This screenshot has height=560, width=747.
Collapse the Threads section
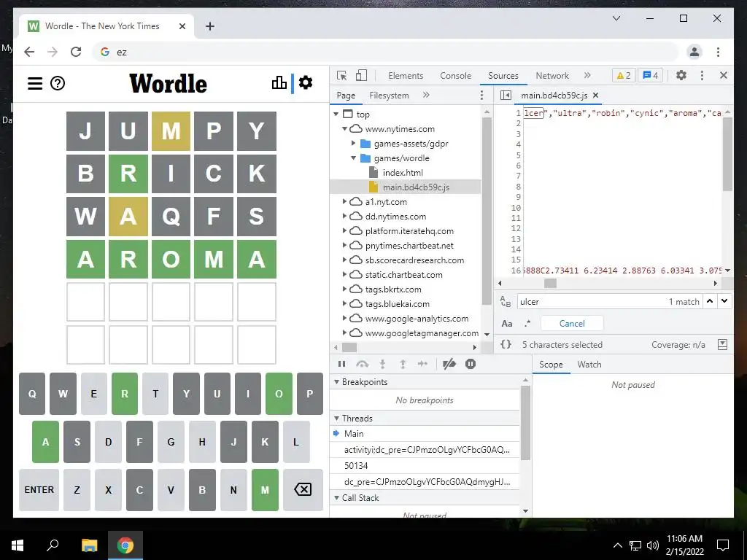pyautogui.click(x=336, y=419)
